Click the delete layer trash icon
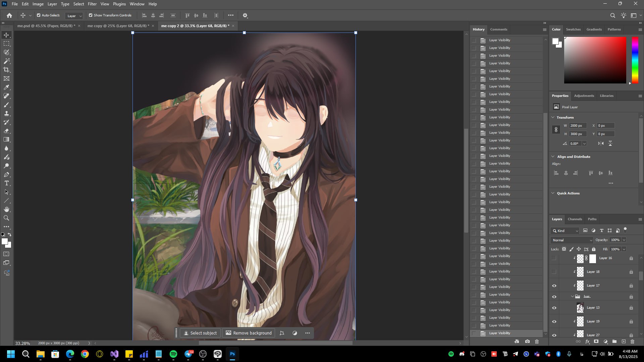The width and height of the screenshot is (644, 362). point(632,342)
